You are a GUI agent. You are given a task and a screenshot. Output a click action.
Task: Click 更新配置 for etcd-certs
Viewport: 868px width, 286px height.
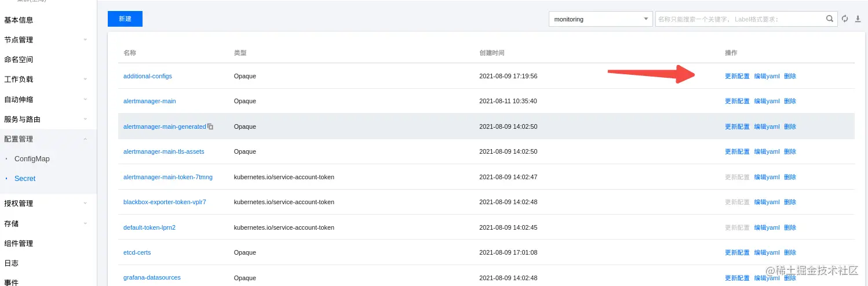[737, 252]
